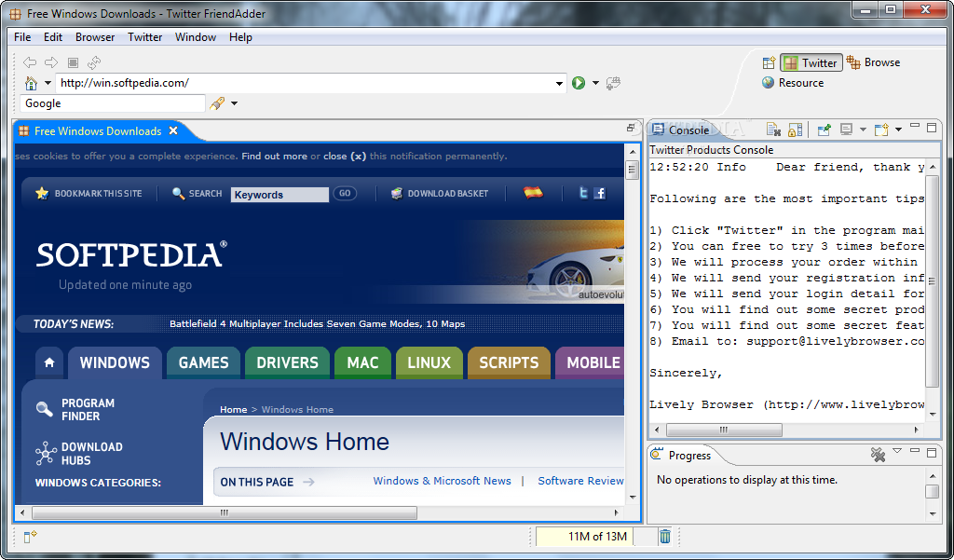Click the browser pane horizontal scrollbar

tap(321, 512)
